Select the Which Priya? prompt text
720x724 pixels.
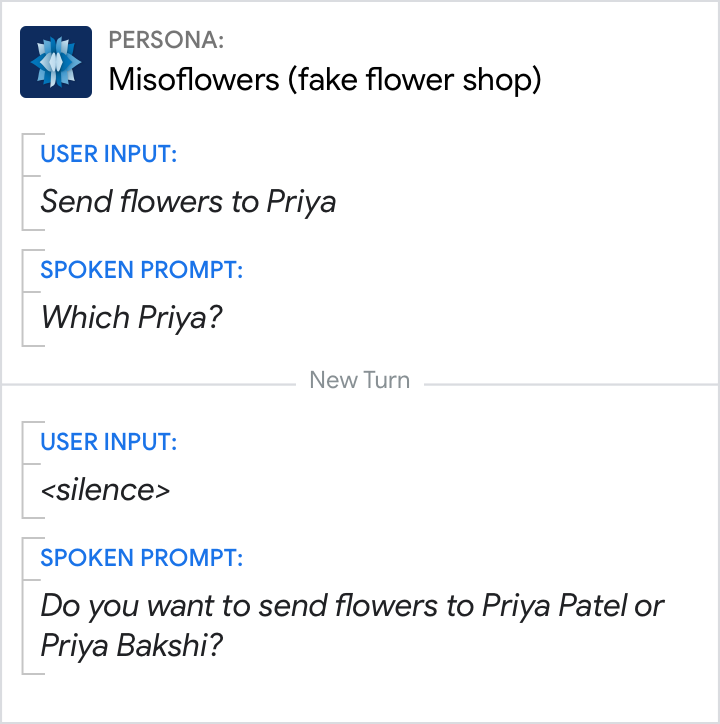(131, 318)
